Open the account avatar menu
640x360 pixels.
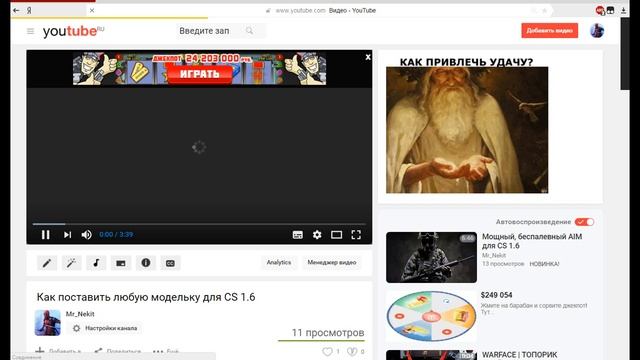[x=597, y=31]
